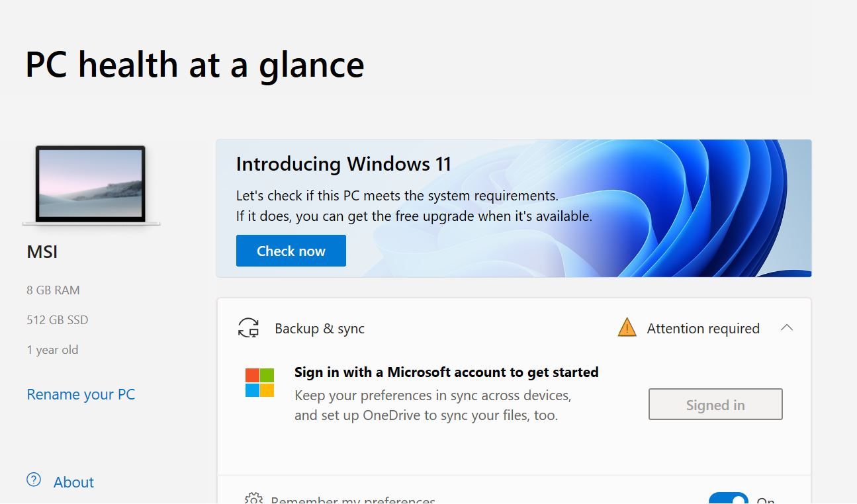The height and width of the screenshot is (504, 857).
Task: Click the Signed in button
Action: coord(715,404)
